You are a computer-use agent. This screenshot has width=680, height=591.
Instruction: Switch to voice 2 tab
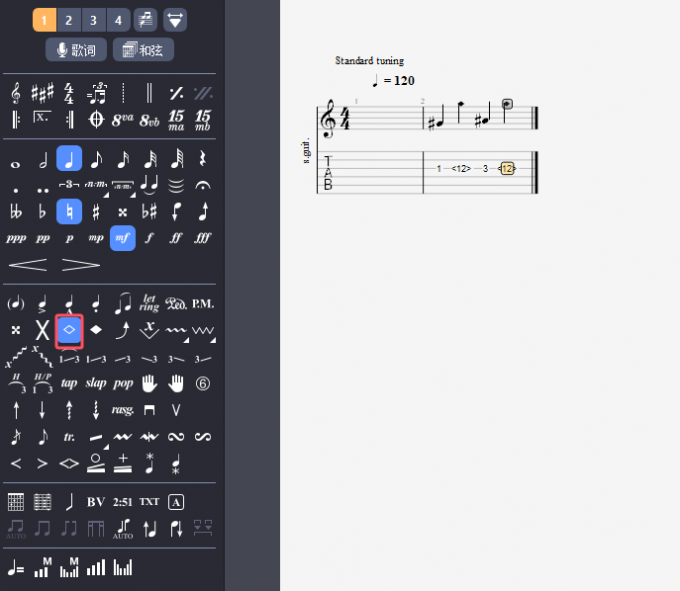tap(69, 20)
